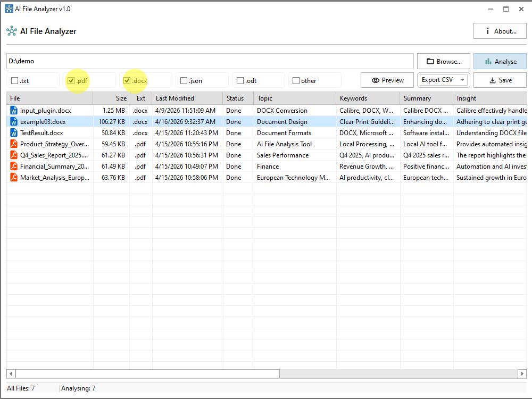Click the PDF icon beside Q4_Sales_Report

pyautogui.click(x=14, y=155)
